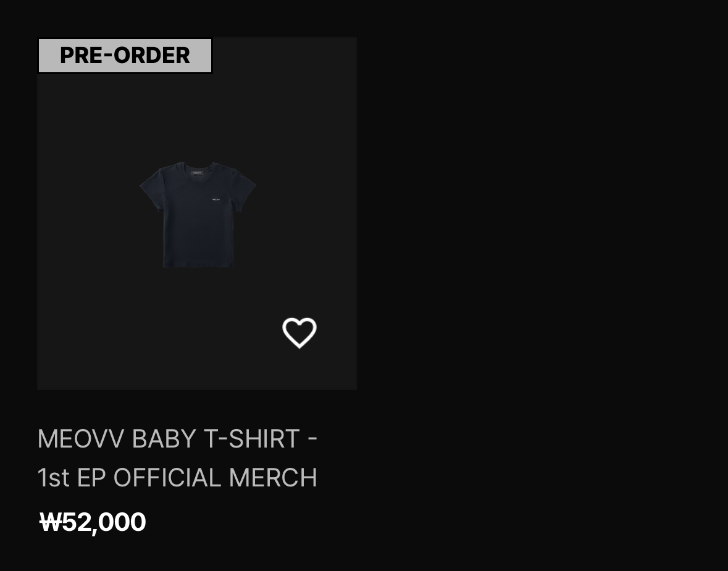Save the item using the heart icon
The width and height of the screenshot is (728, 571).
tap(299, 332)
